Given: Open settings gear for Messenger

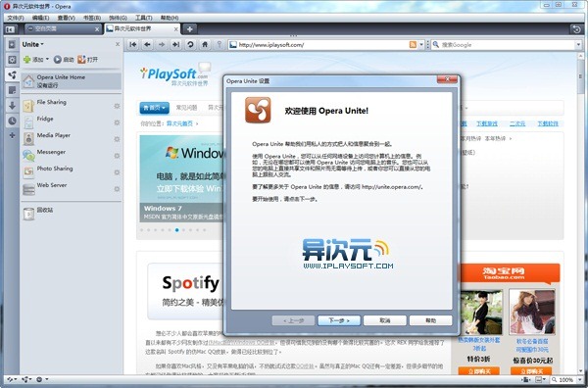Looking at the screenshot, I should pos(117,156).
